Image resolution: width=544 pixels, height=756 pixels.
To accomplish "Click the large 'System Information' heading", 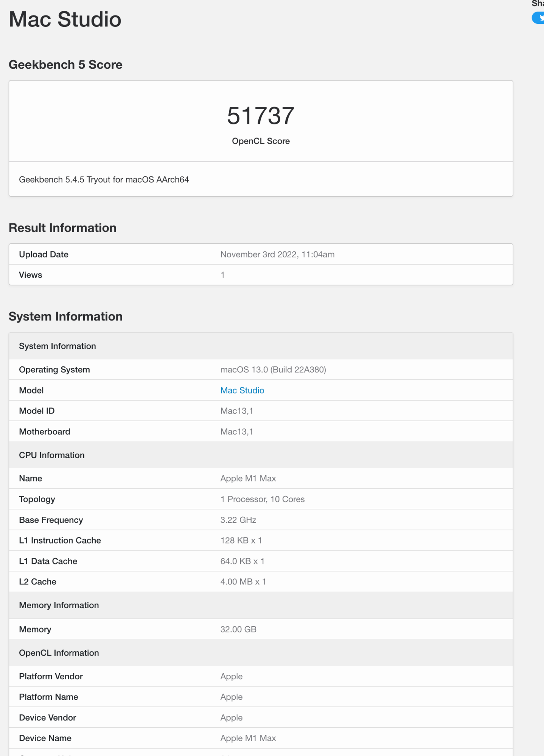I will point(66,317).
